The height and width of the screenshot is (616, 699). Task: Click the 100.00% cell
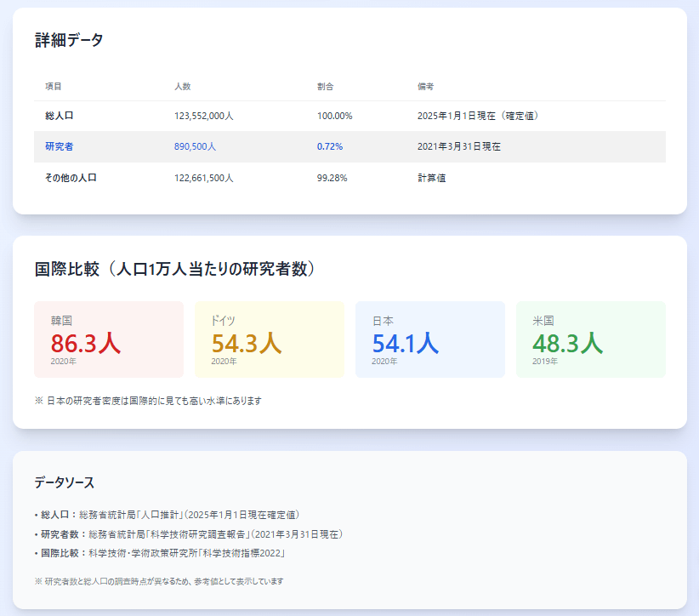335,116
